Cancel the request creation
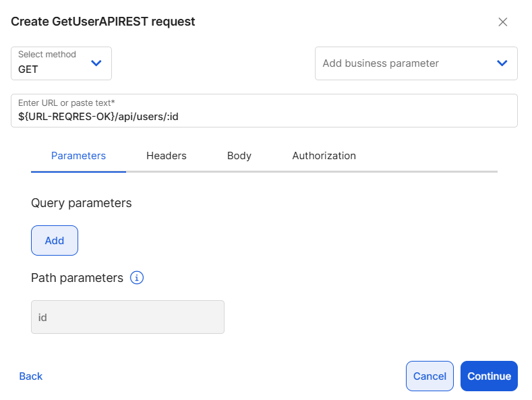532x400 pixels. click(x=430, y=376)
